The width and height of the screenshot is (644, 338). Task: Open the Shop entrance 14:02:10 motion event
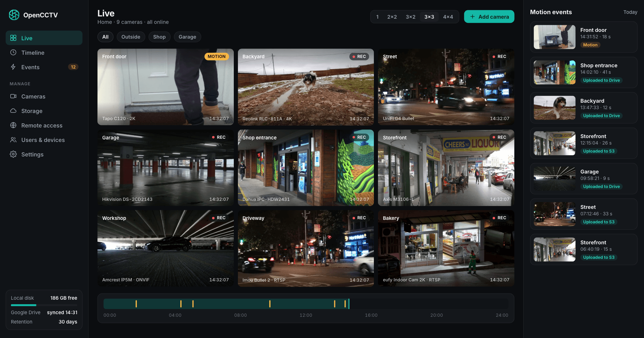click(584, 72)
